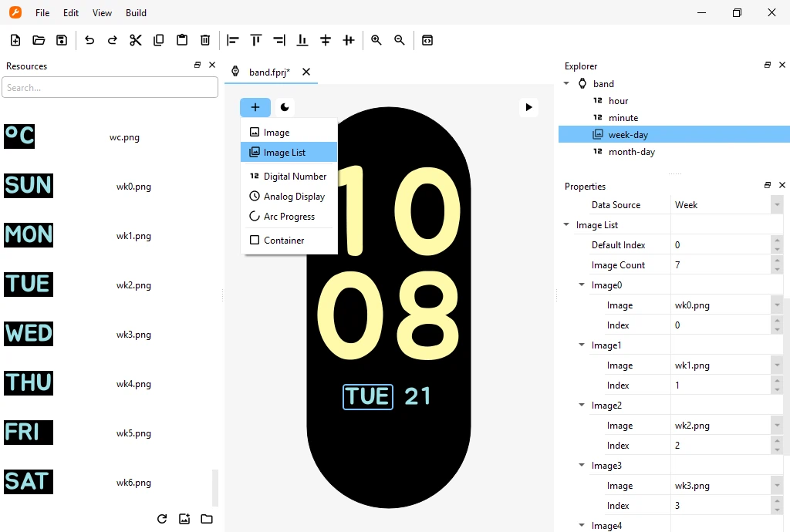
Task: Click the blue plus add-widget button
Action: coord(255,107)
